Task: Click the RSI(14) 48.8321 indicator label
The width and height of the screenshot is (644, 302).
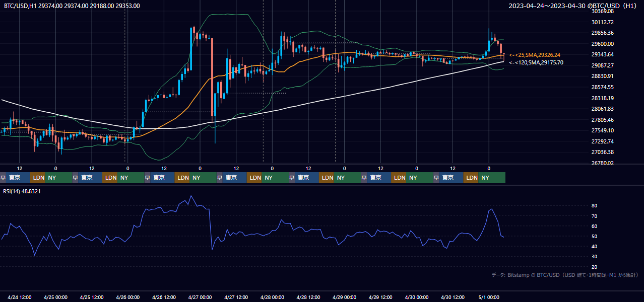Action: point(22,191)
